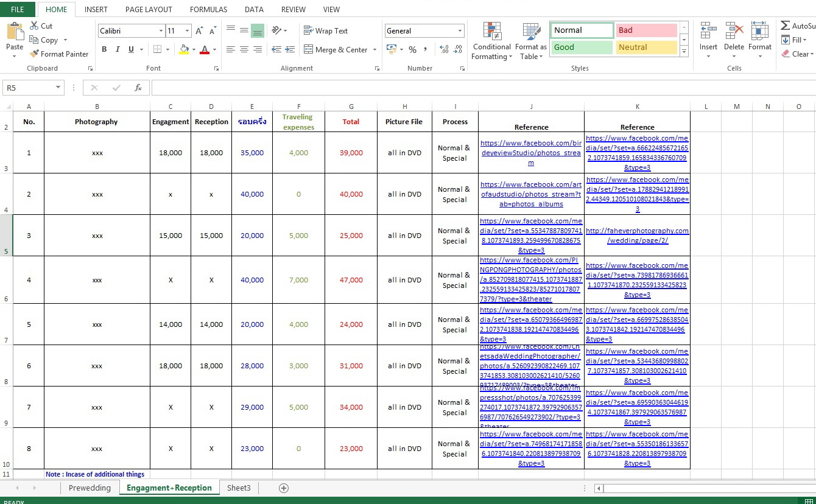Click the yellow Fill Color button
This screenshot has height=504, width=816.
click(184, 49)
